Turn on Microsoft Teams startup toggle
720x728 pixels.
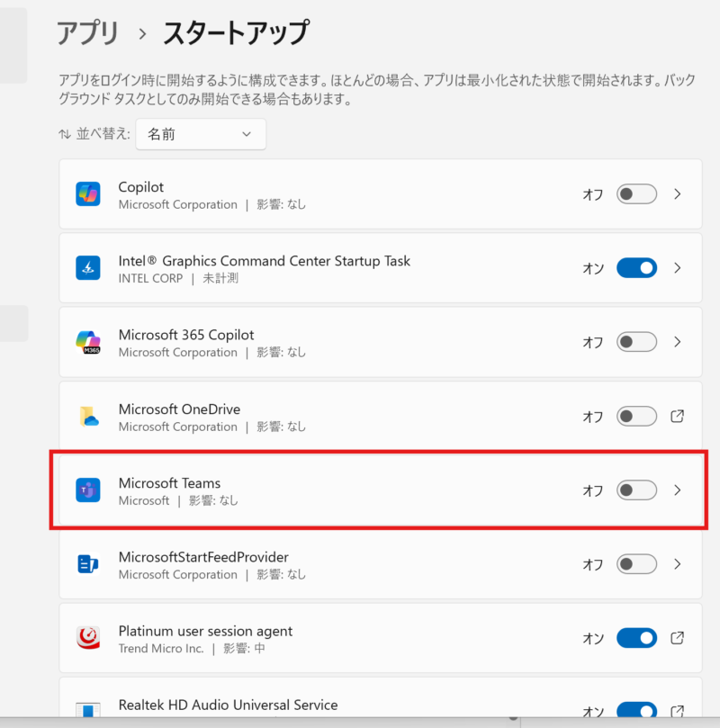tap(636, 490)
